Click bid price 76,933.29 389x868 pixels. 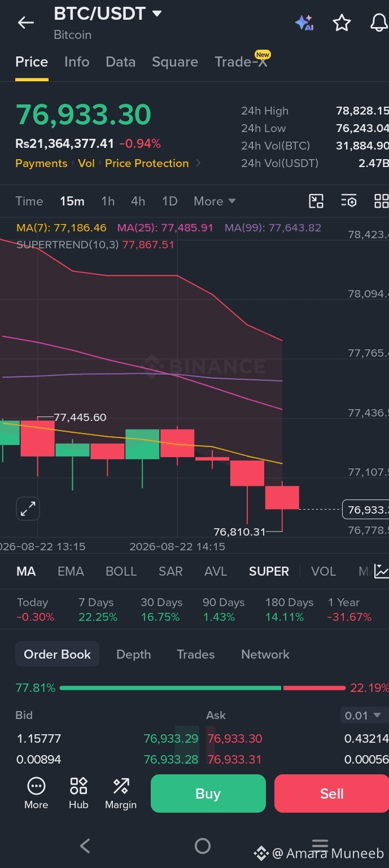point(171,738)
